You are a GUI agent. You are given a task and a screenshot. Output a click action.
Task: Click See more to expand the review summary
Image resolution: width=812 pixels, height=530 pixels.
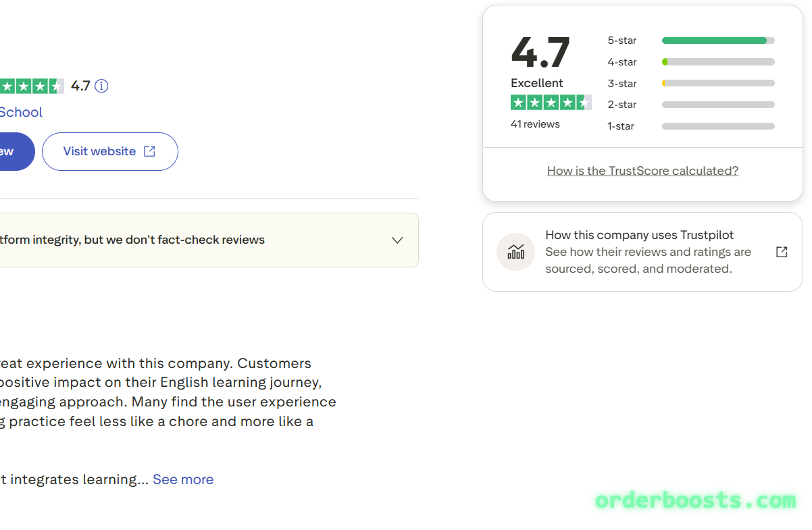point(183,479)
